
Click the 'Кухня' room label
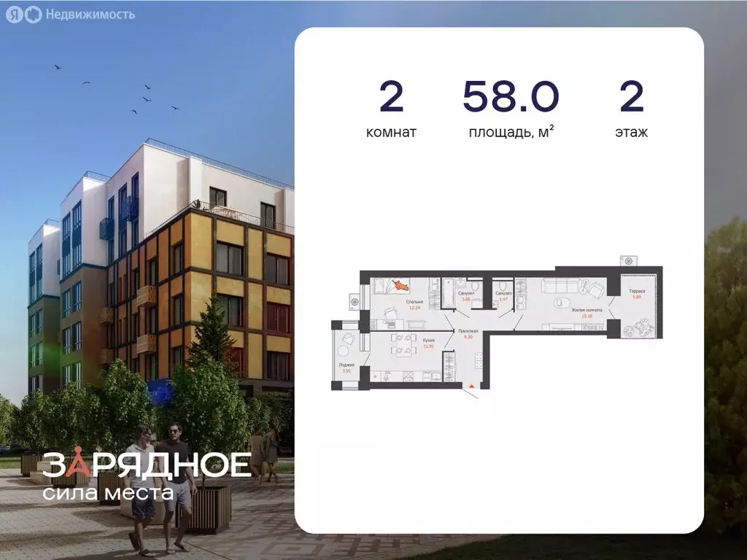click(x=429, y=341)
